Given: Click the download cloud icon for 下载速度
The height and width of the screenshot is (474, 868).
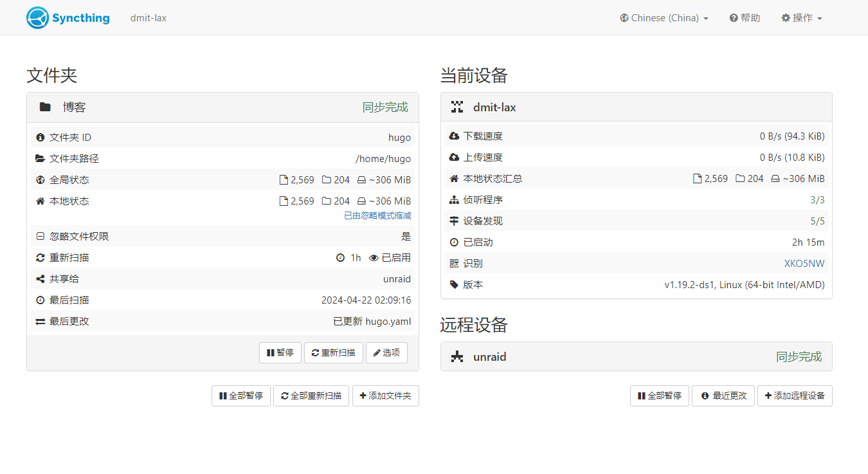Looking at the screenshot, I should click(454, 136).
